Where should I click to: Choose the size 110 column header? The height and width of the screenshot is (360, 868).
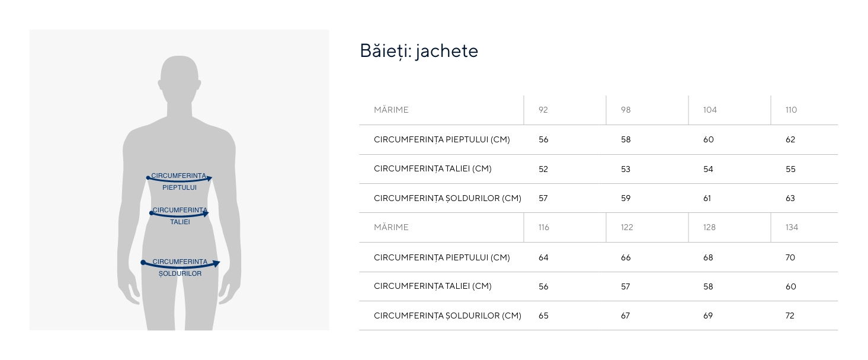(791, 110)
